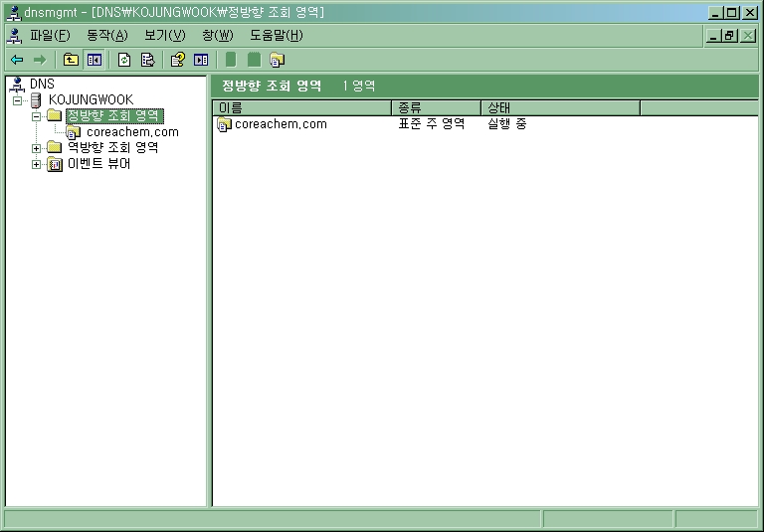Click the Refresh toolbar icon
This screenshot has width=764, height=532.
tap(124, 60)
